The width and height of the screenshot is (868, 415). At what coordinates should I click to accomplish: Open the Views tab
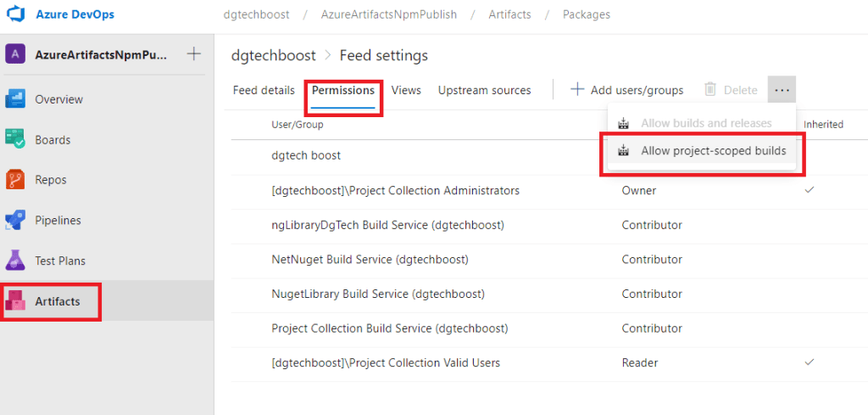coord(406,90)
